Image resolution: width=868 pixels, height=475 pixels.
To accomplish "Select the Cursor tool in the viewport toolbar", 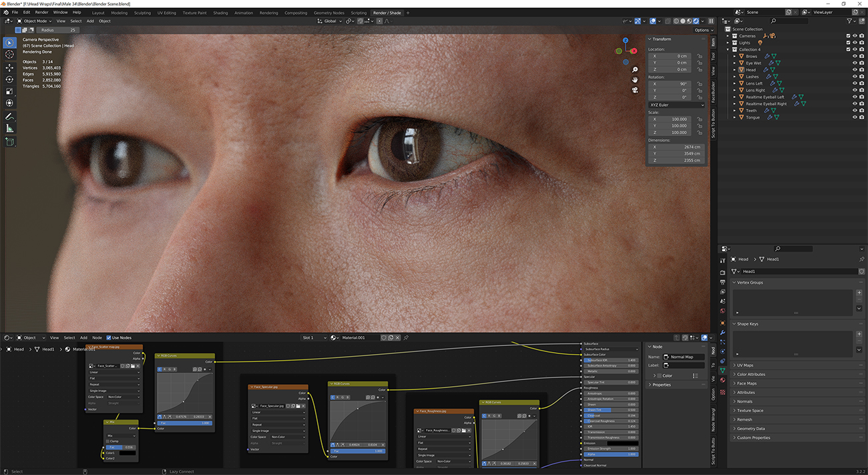I will point(9,55).
